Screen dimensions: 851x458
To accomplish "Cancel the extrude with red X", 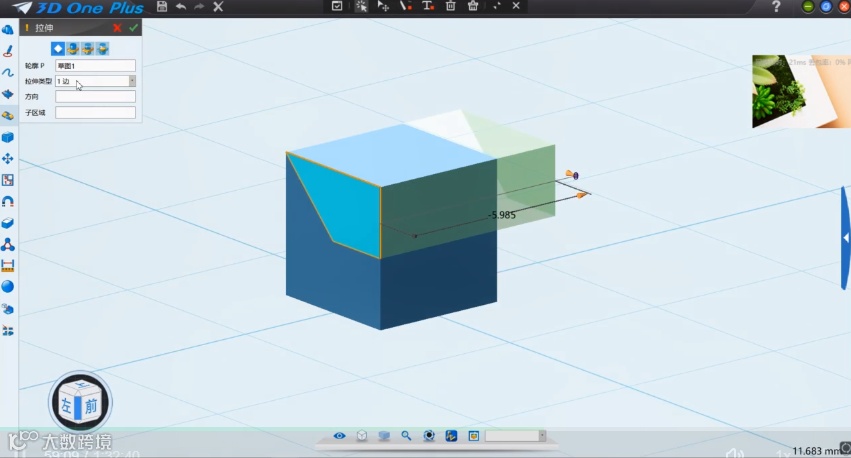I will pos(117,28).
